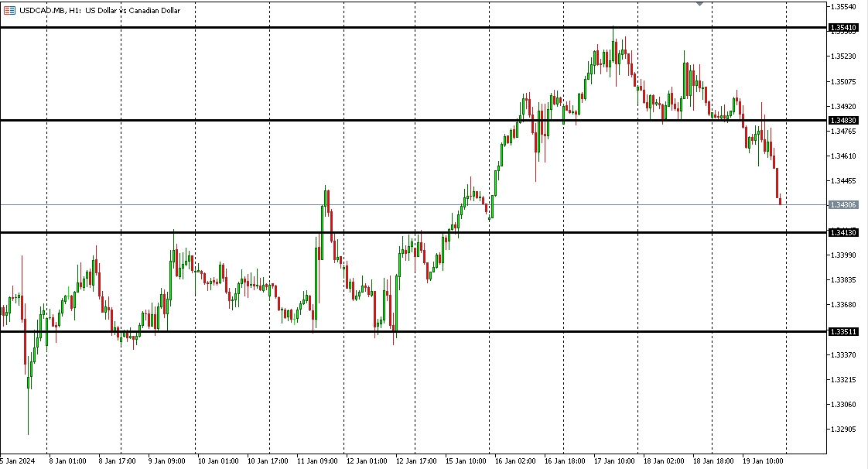Screen dimensions: 868x469
Task: Click the 18 Jan 02:00 time label
Action: tap(665, 460)
